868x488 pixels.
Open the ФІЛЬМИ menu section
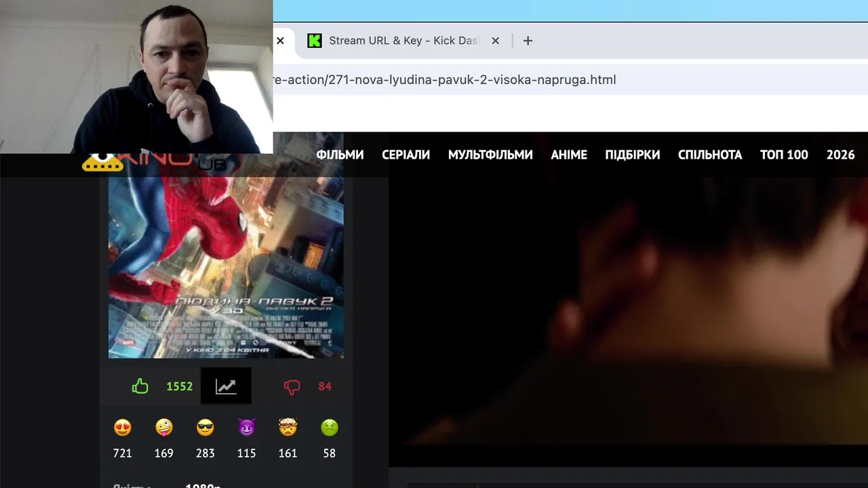tap(340, 155)
